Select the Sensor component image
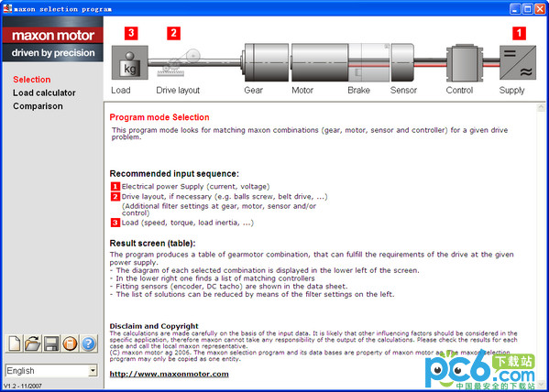The width and height of the screenshot is (549, 392). click(x=402, y=62)
